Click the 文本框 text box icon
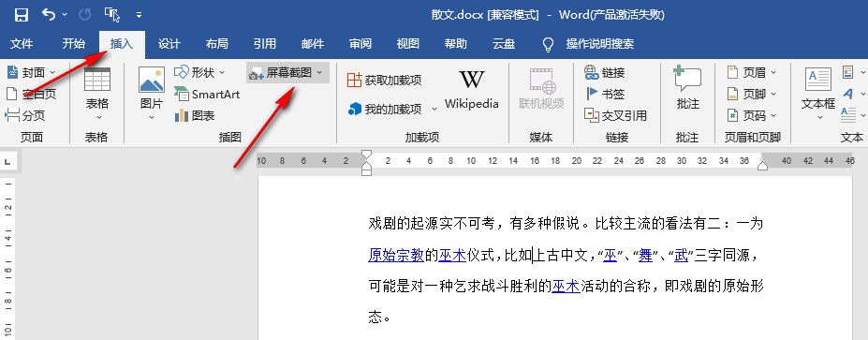Screen dimensions: 868x340 [818, 80]
